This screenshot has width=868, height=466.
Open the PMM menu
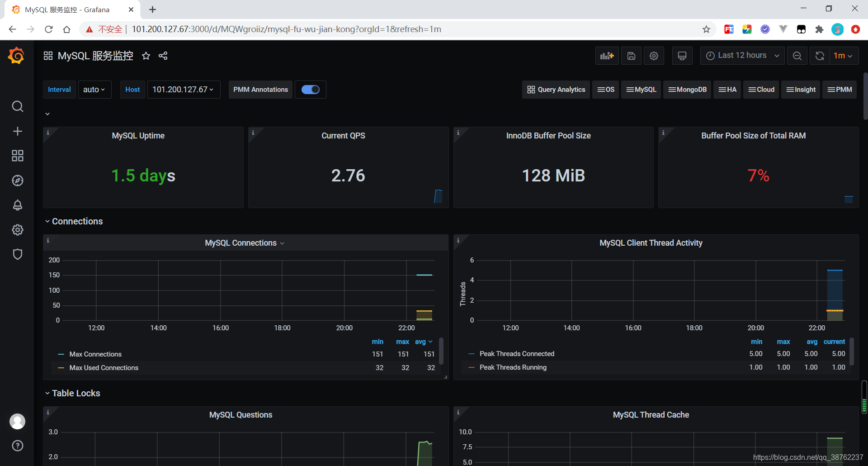tap(840, 90)
